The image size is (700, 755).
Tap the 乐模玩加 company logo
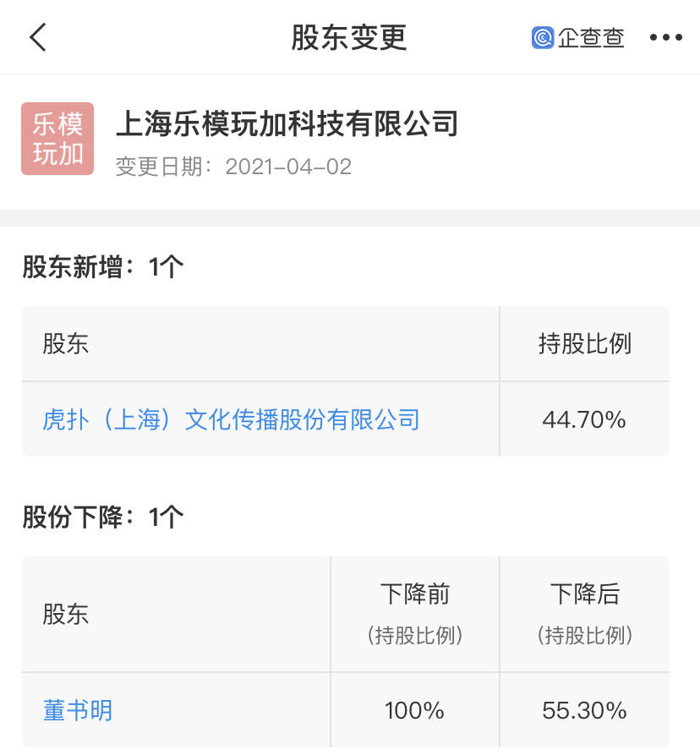click(x=57, y=139)
